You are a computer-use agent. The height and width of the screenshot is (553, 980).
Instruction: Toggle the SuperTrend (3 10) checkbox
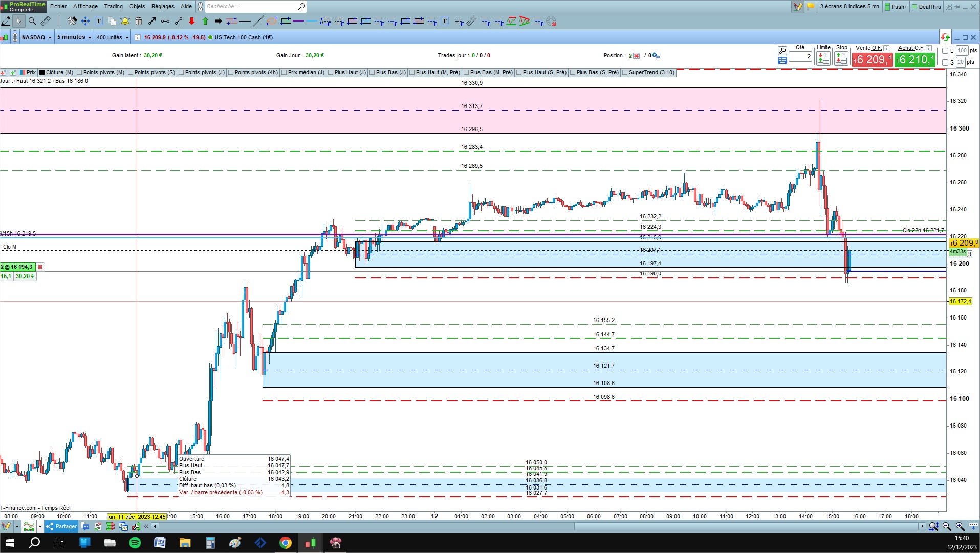625,72
